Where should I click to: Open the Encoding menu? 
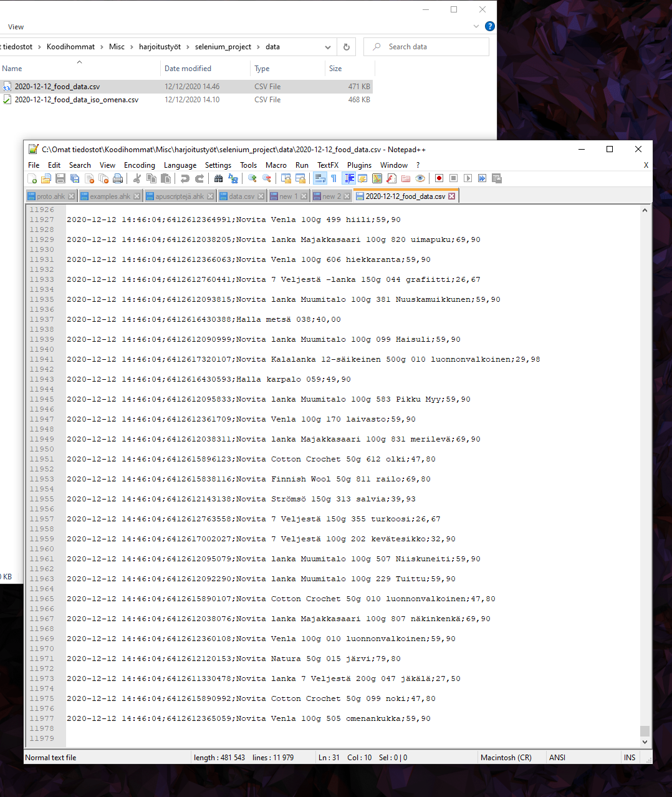click(139, 165)
